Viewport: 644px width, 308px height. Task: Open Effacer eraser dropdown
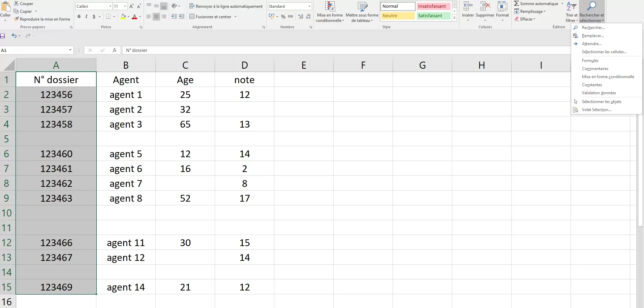(525, 19)
